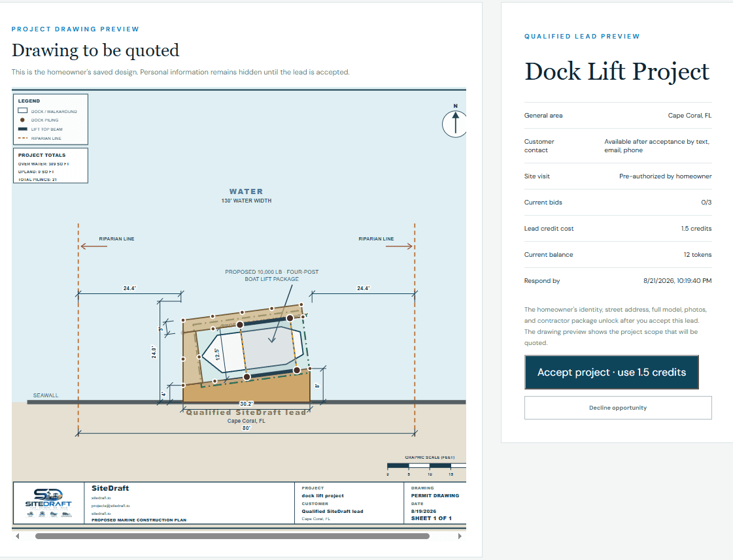Viewport: 733px width, 560px height.
Task: Click the 'Pre-authorized by homeowner' site visit value
Action: pyautogui.click(x=665, y=176)
